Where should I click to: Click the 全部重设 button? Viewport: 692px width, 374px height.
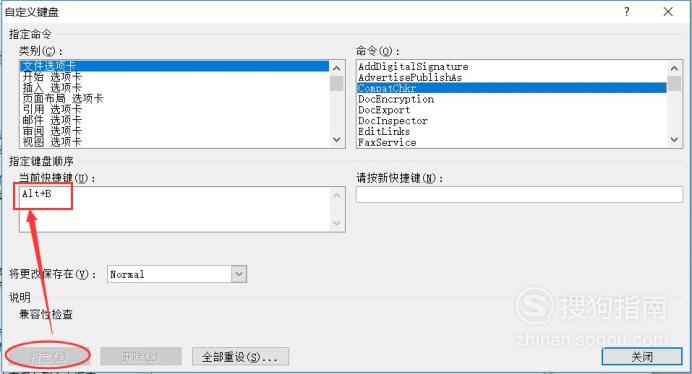pos(241,356)
